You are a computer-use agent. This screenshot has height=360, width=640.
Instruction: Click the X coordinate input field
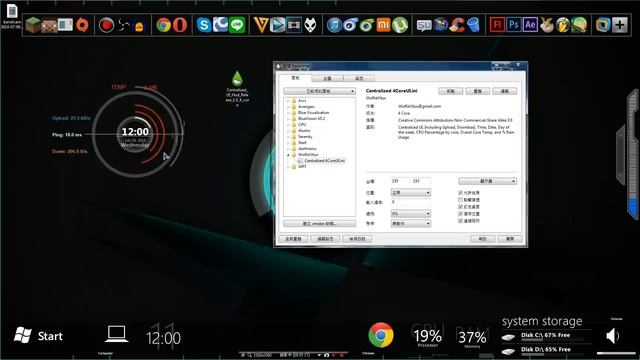[x=400, y=181]
